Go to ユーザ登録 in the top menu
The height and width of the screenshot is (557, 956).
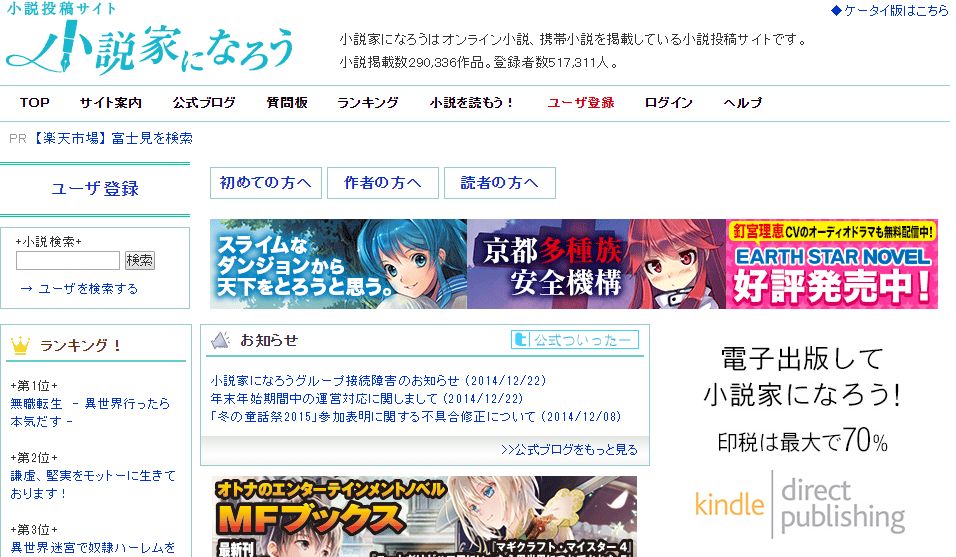(580, 103)
